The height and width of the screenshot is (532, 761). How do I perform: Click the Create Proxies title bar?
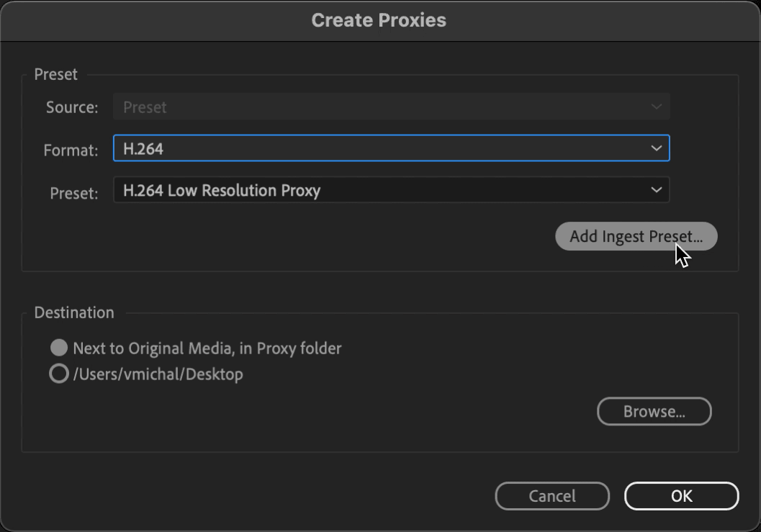click(x=379, y=20)
